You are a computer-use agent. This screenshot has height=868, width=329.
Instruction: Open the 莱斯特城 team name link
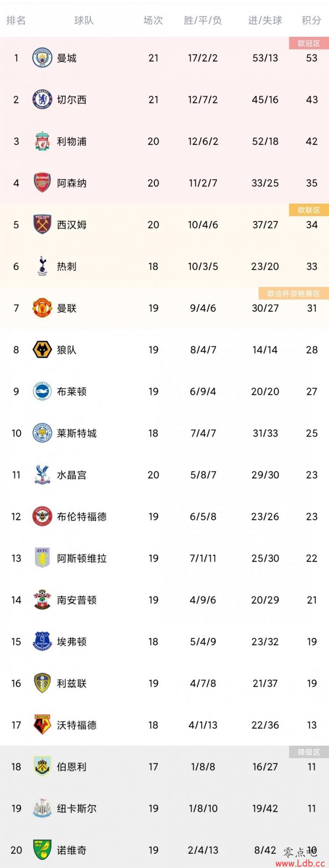click(77, 433)
